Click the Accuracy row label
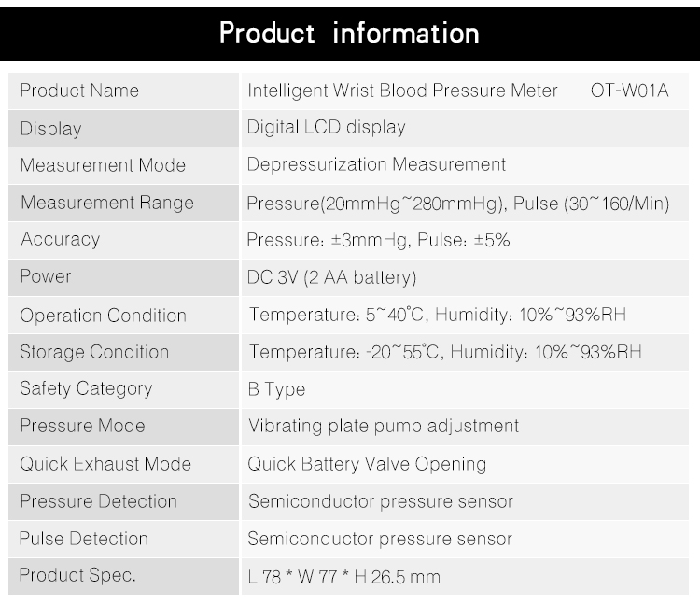 point(61,240)
